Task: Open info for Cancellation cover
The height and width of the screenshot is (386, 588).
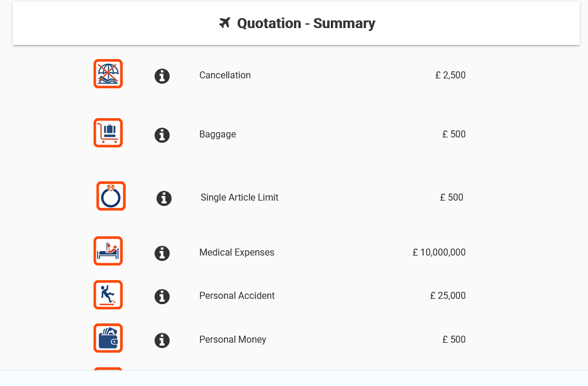Action: [x=162, y=76]
